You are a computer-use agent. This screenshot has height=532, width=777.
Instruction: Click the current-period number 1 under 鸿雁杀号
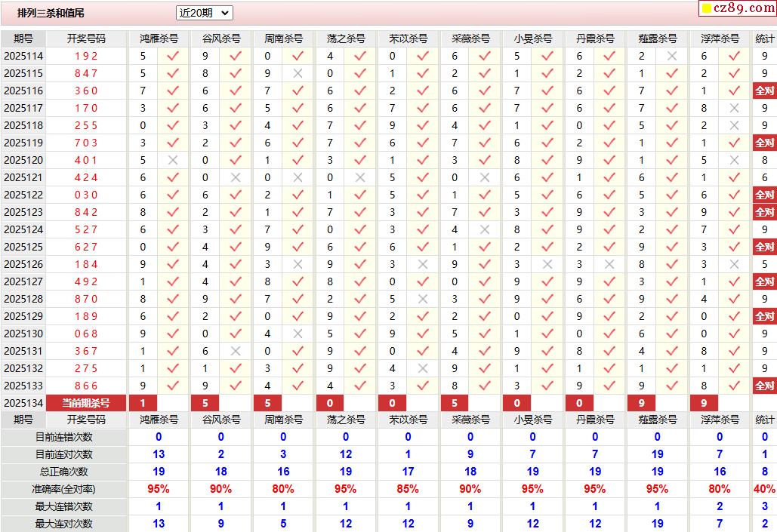pyautogui.click(x=143, y=403)
